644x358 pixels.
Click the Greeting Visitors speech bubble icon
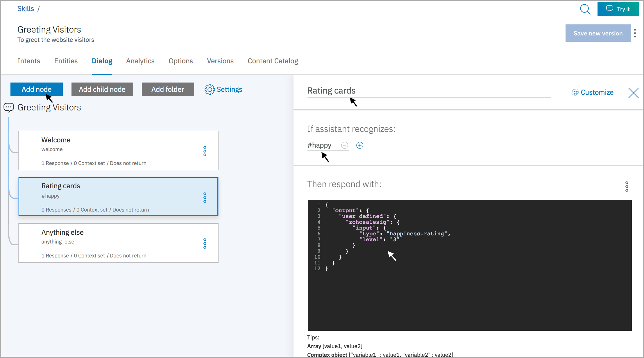point(9,107)
